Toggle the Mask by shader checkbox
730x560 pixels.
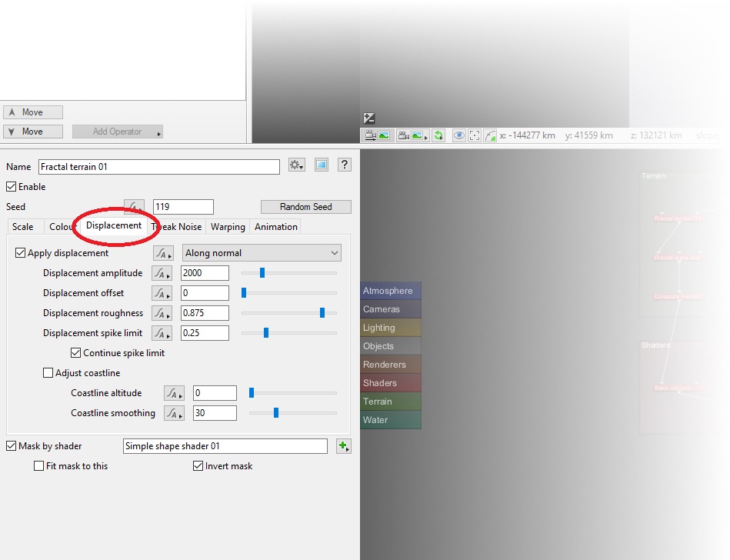pyautogui.click(x=12, y=446)
